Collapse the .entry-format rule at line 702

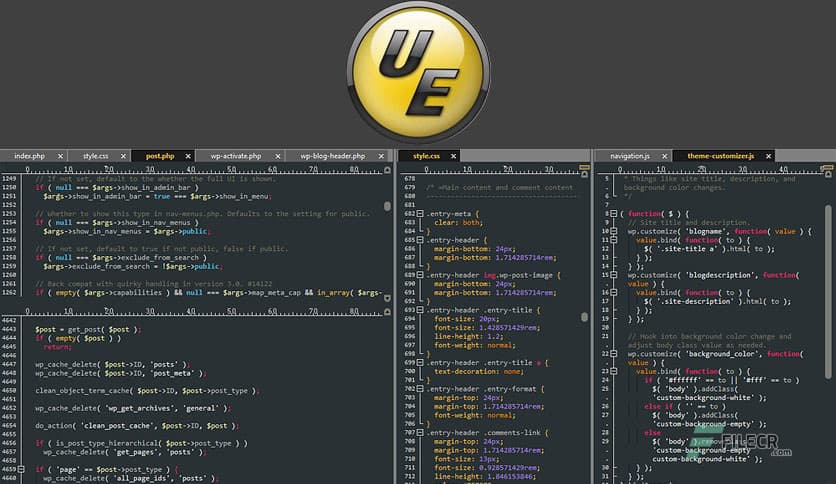point(420,389)
